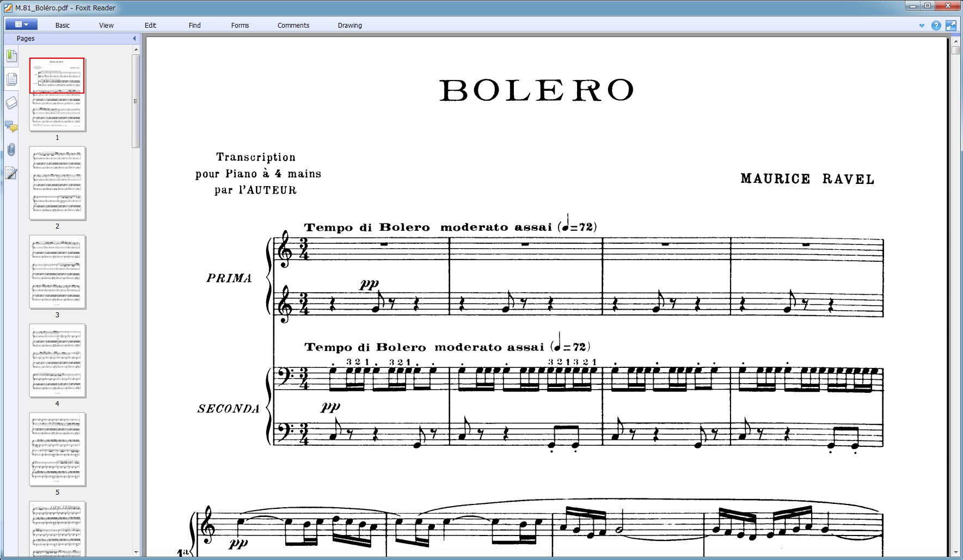
Task: Select the Pages thumbnail panel icon
Action: coord(11,79)
